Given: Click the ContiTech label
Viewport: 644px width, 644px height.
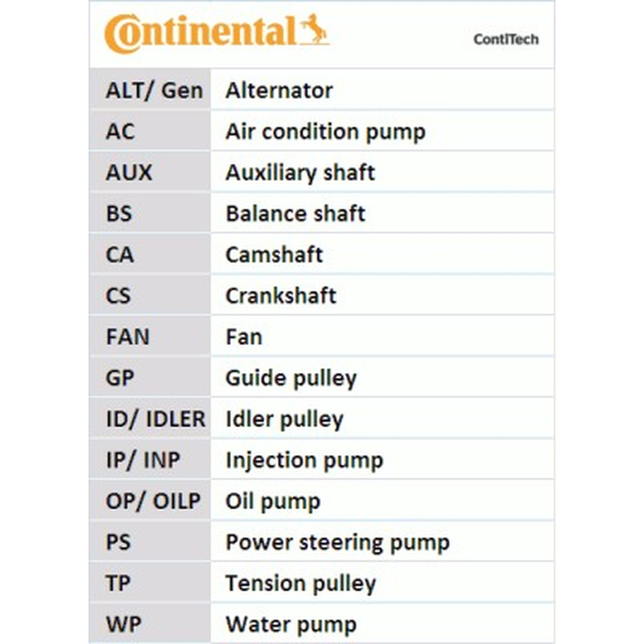Looking at the screenshot, I should pyautogui.click(x=506, y=39).
